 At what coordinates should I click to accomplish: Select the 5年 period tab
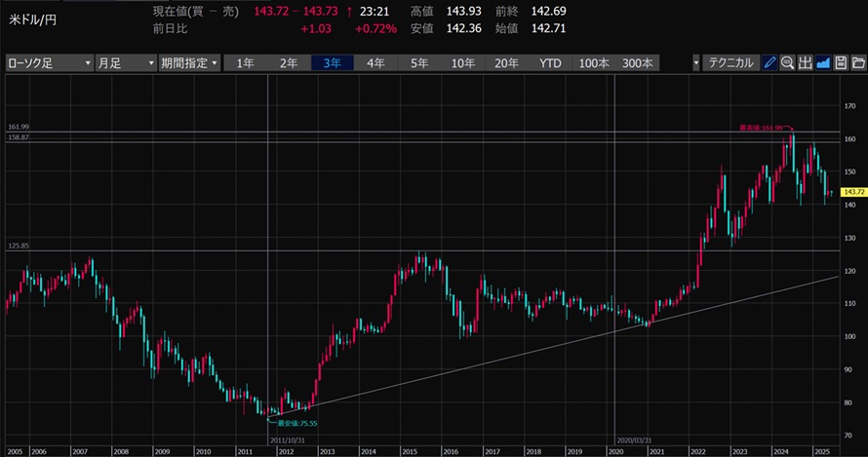tap(419, 63)
